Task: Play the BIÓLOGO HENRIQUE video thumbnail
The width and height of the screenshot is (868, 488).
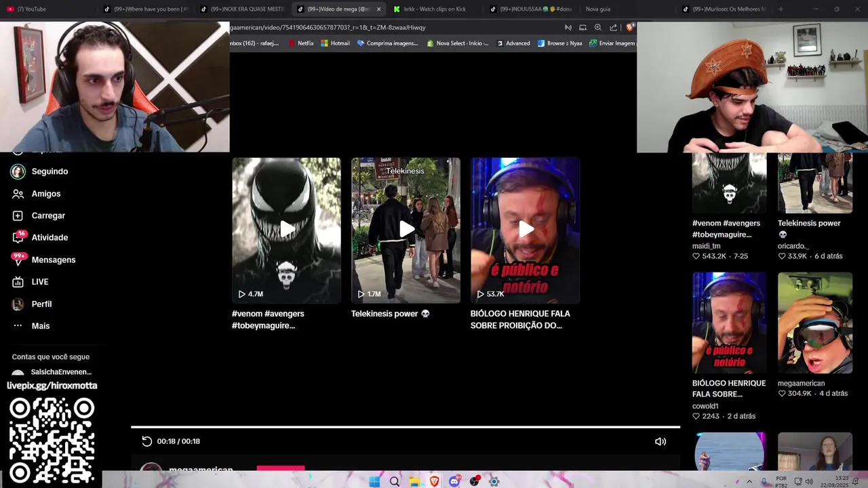Action: pos(526,230)
